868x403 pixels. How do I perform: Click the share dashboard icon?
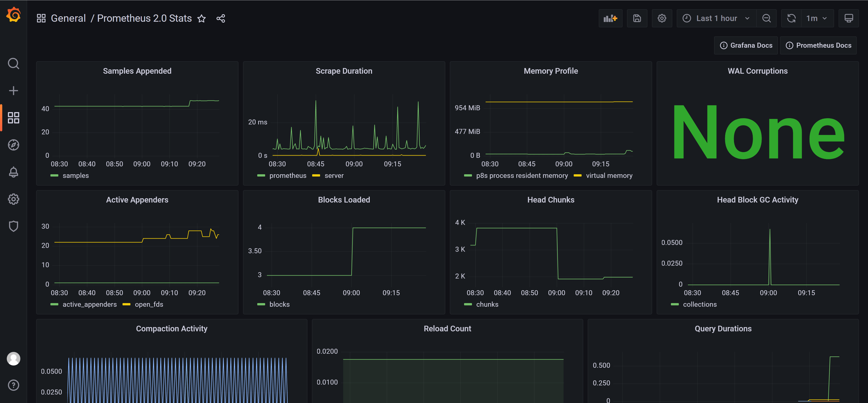coord(221,19)
